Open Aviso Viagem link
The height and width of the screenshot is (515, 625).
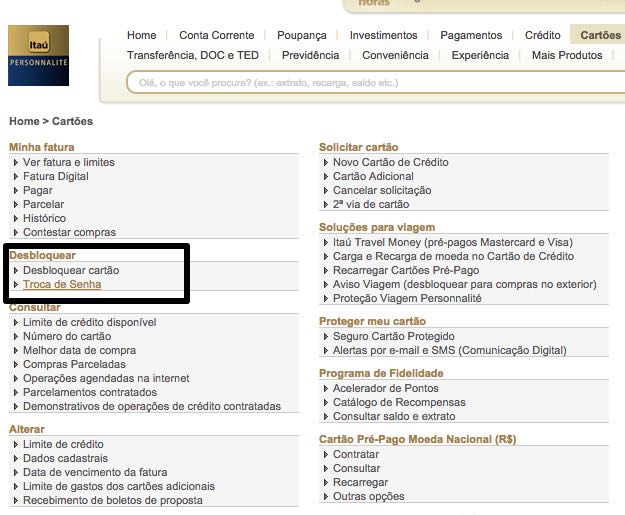tap(465, 284)
